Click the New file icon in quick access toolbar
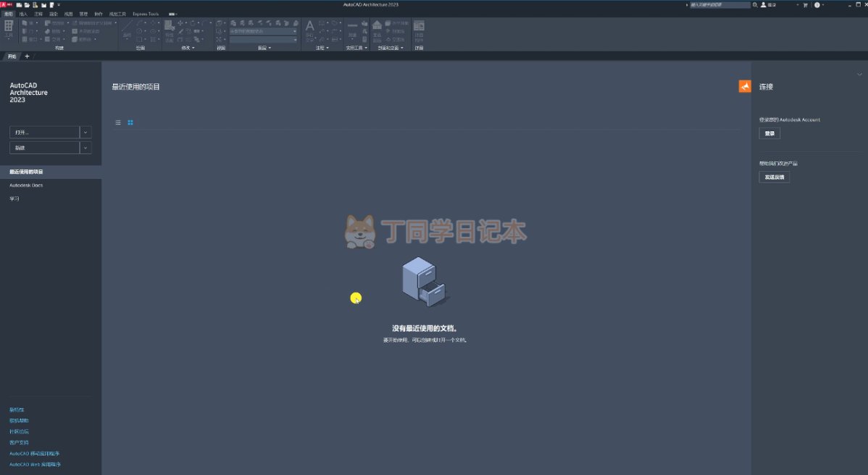 click(20, 4)
